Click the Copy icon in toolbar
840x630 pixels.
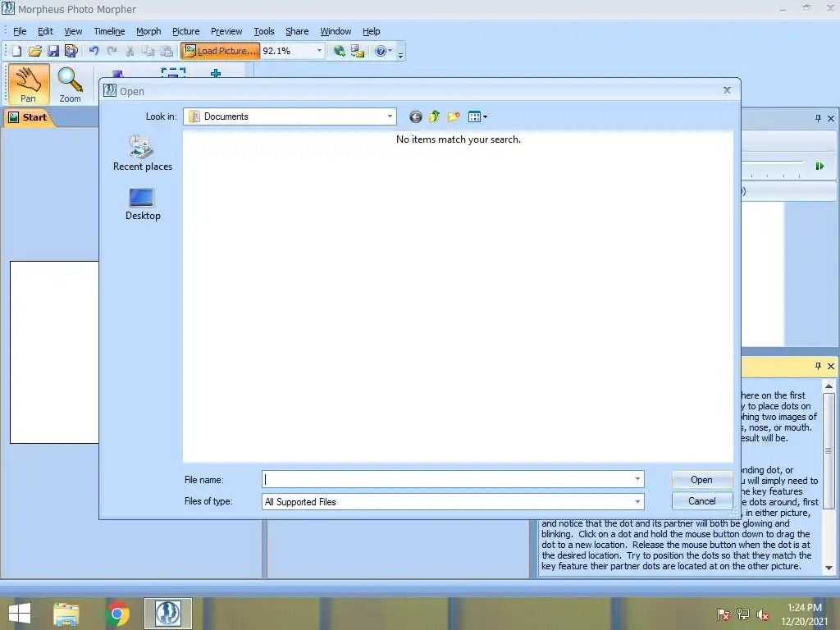pyautogui.click(x=148, y=51)
